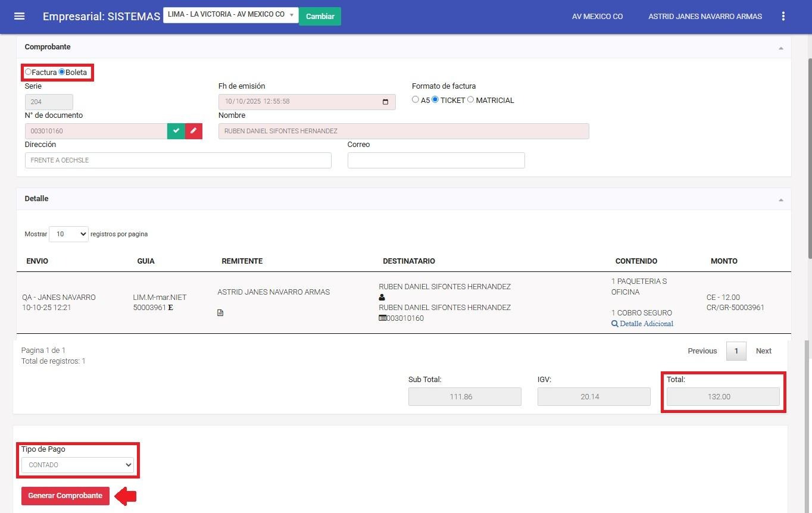Open the calendar picker in emission date
Viewport: 812px width, 513px height.
[386, 102]
